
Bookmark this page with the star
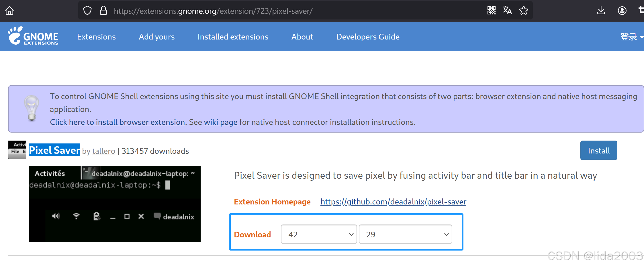click(524, 11)
